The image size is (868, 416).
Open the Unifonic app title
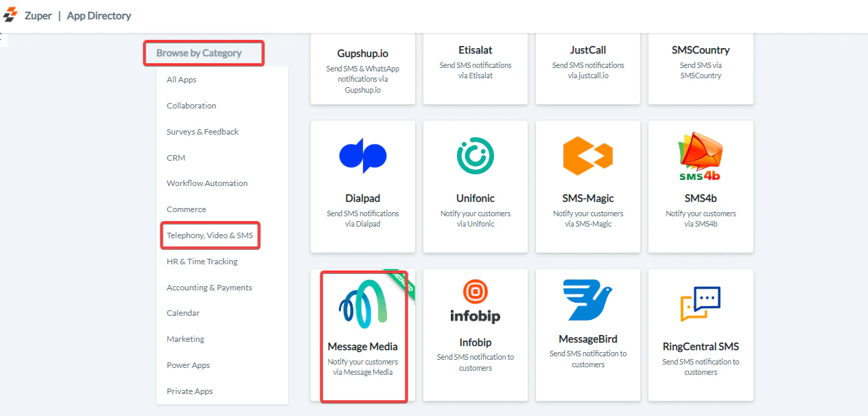pos(476,198)
